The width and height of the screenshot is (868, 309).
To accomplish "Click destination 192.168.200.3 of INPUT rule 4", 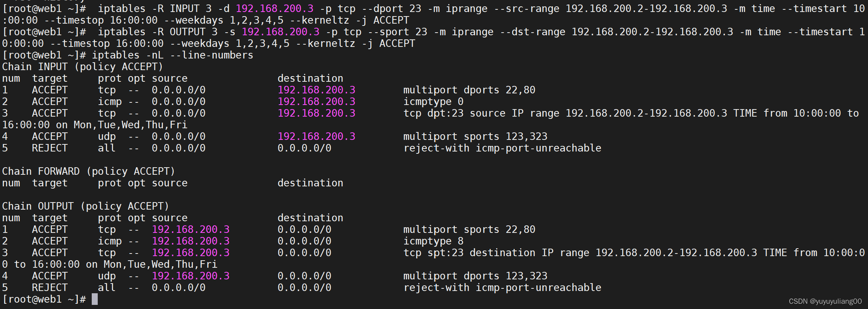I will [316, 136].
